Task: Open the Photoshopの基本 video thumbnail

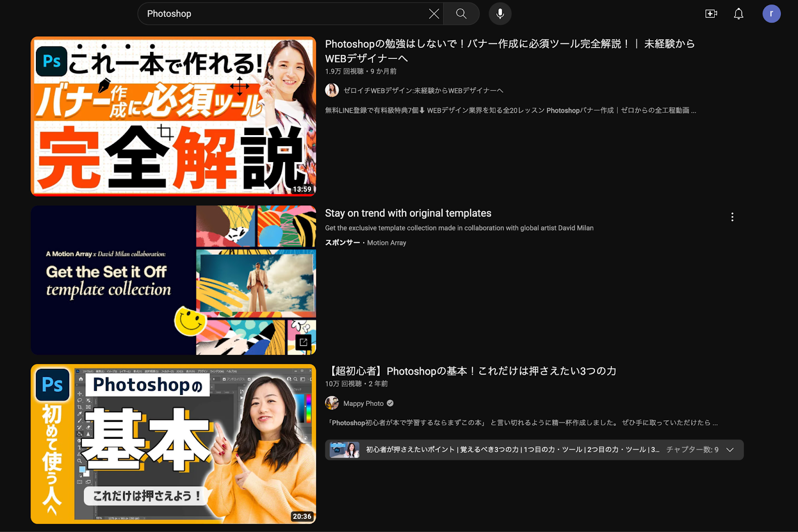Action: [173, 444]
